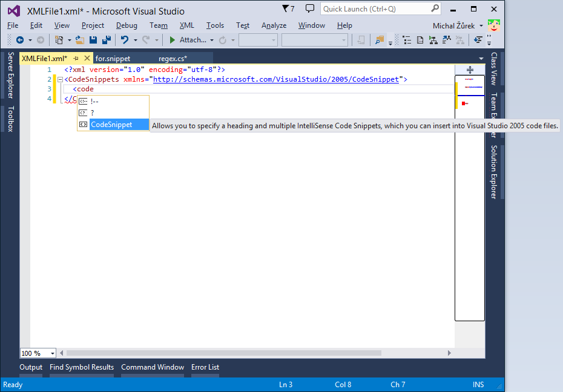Image resolution: width=563 pixels, height=392 pixels.
Task: Select CodeSnippet from the IntelliSense list
Action: [113, 125]
